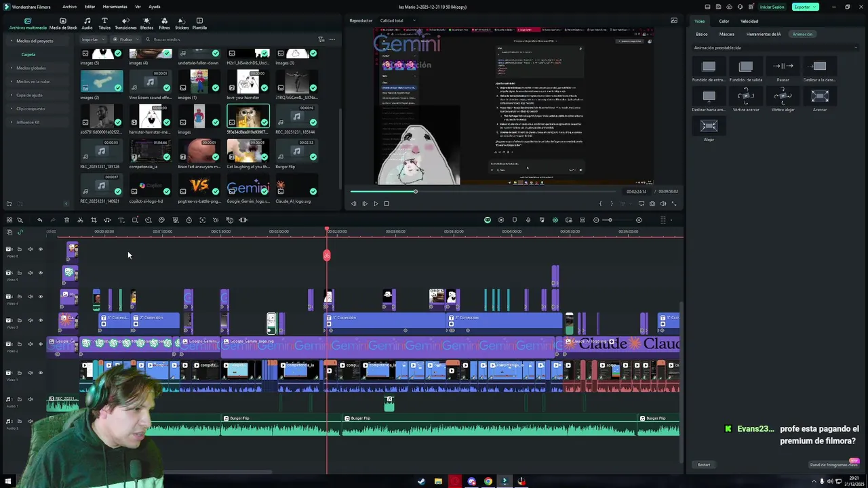The image size is (868, 488).
Task: Click the text tool in timeline toolbar
Action: tap(121, 220)
